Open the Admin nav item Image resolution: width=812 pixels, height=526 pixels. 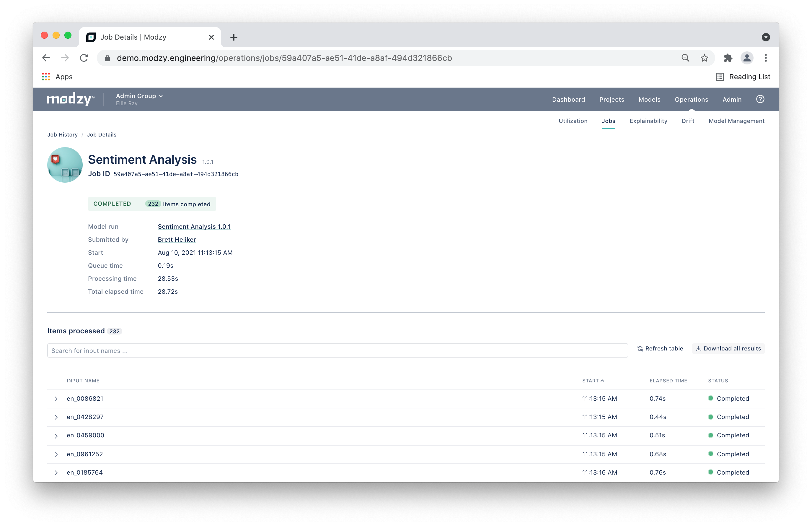(732, 99)
